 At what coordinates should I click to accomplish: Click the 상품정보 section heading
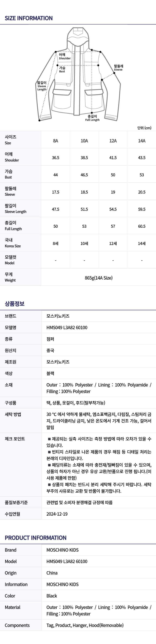pyautogui.click(x=14, y=304)
